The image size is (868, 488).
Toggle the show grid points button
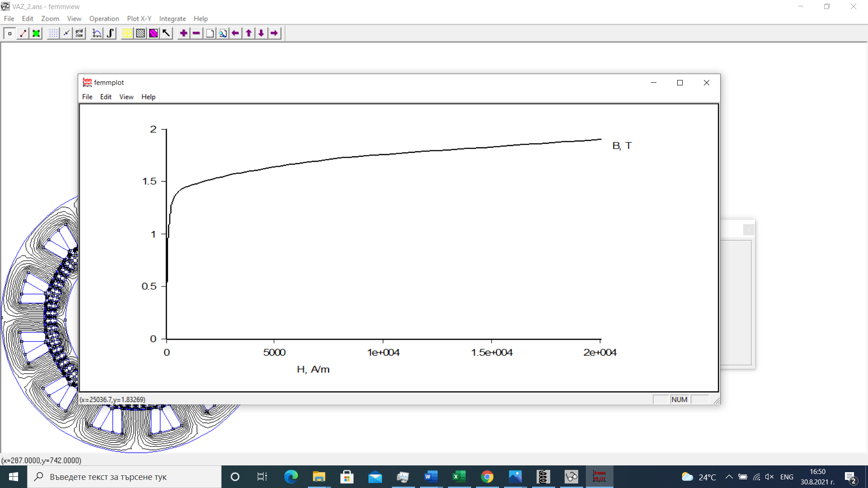click(53, 33)
